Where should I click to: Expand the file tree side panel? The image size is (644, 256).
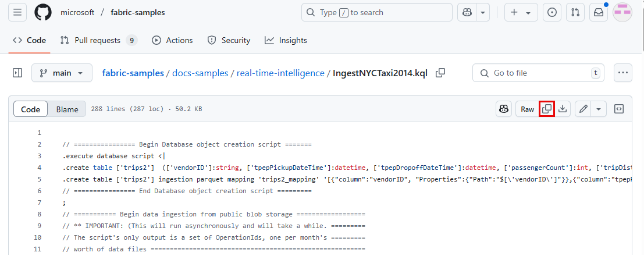point(17,73)
